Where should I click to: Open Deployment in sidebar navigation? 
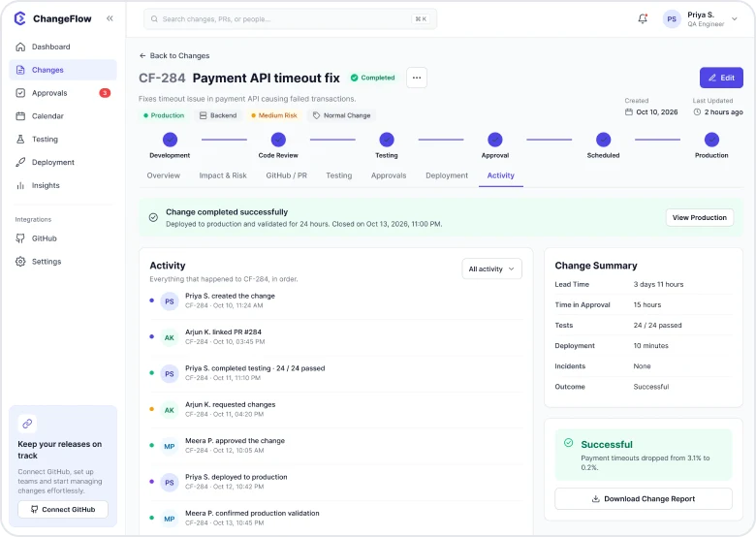coord(63,163)
